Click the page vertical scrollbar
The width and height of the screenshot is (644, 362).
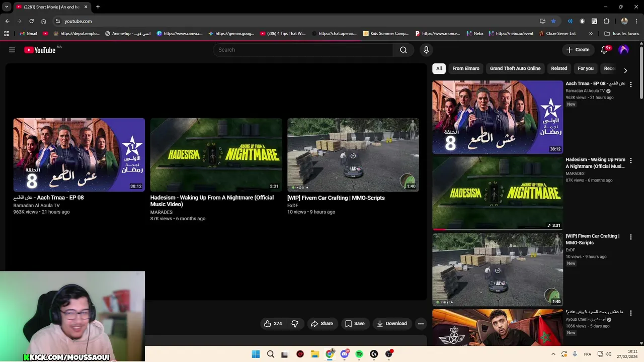[641, 73]
